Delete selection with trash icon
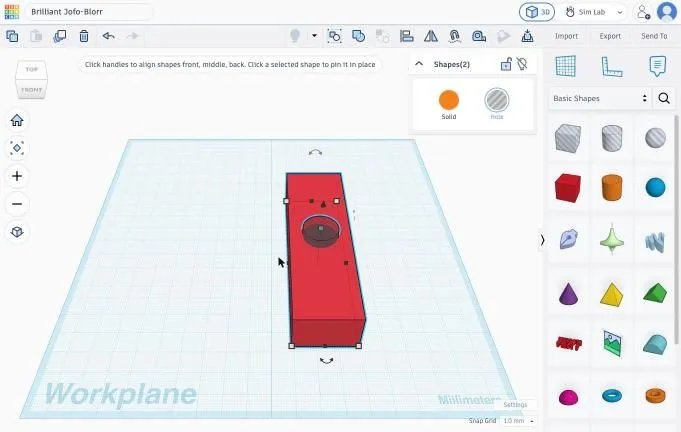The height and width of the screenshot is (432, 681). click(x=84, y=36)
